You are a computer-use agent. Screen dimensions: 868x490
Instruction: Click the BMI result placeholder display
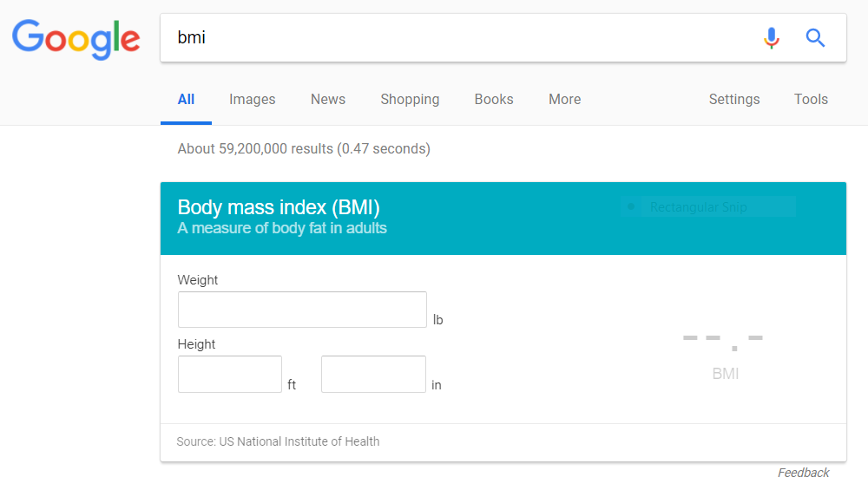(x=725, y=355)
